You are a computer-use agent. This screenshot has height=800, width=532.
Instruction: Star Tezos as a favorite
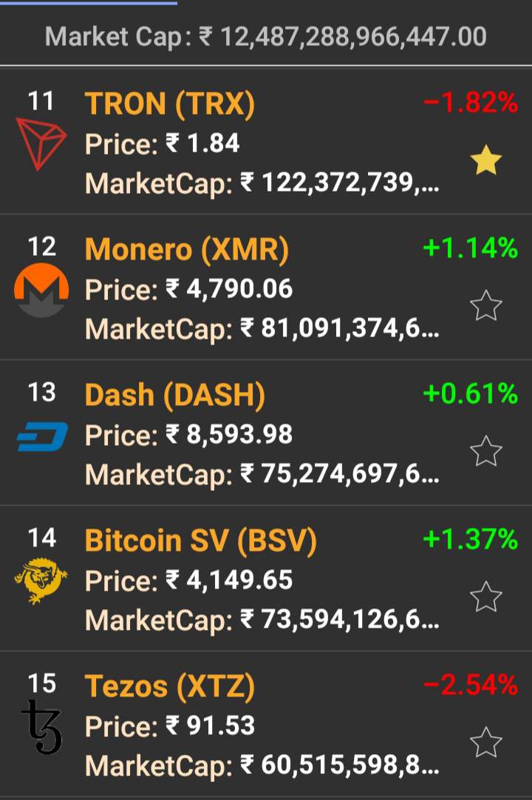coord(486,742)
